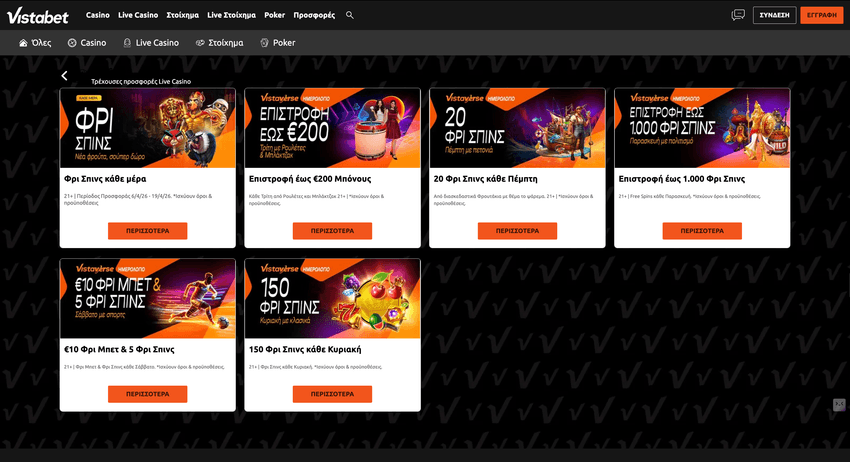Viewport: 850px width, 462px height.
Task: Open the ΕΠΙΣΤΡΟΦΗ ΕΩΣ 1.000 ΦΡΙ ΣΠΙΝΣ banner
Action: 702,128
